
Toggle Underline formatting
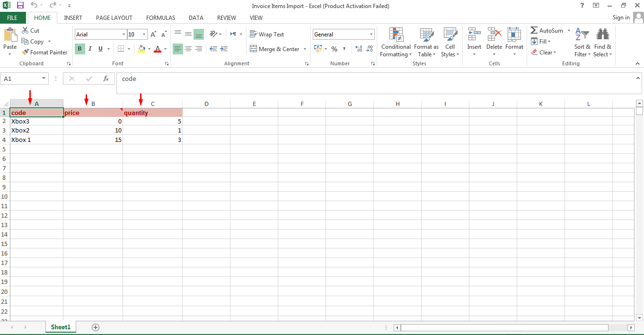click(100, 49)
